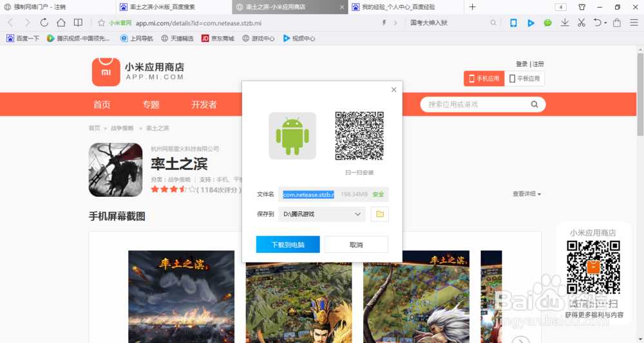Viewport: 644px width, 343px height.
Task: Browse folder icon next to save path
Action: coord(379,214)
